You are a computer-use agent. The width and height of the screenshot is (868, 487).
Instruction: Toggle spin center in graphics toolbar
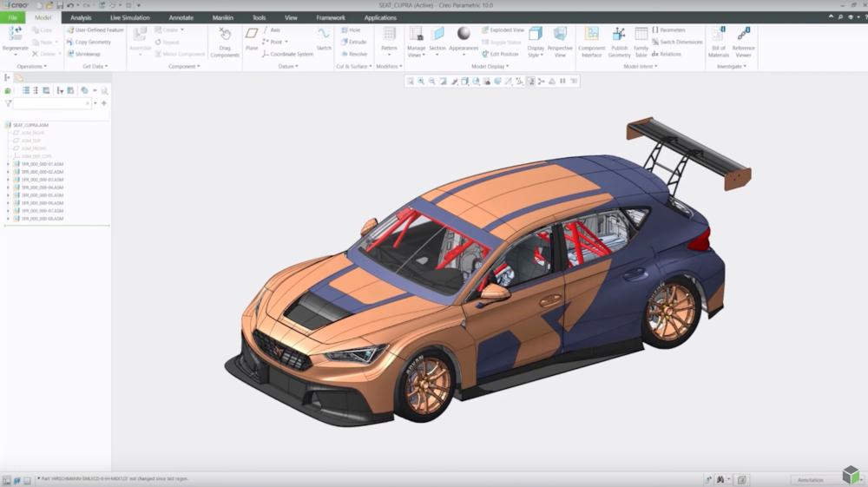tap(541, 82)
